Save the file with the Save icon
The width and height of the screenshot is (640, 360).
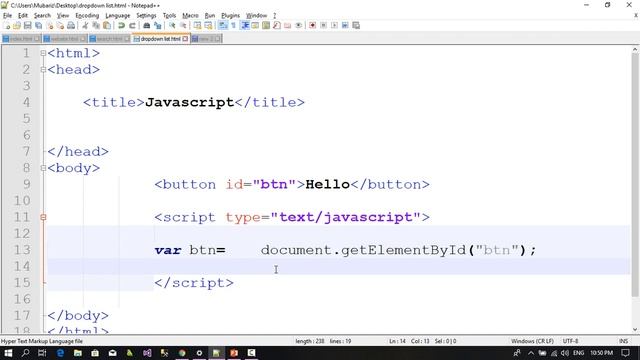click(28, 26)
